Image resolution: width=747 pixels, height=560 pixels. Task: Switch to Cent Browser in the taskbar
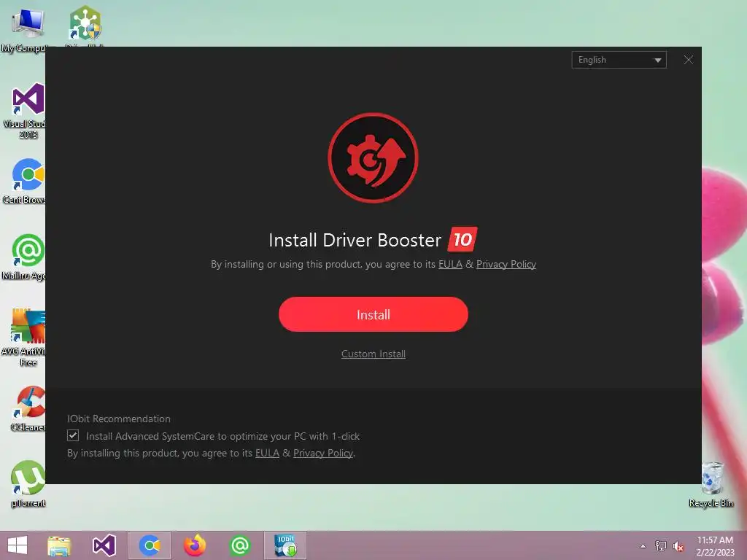[149, 545]
